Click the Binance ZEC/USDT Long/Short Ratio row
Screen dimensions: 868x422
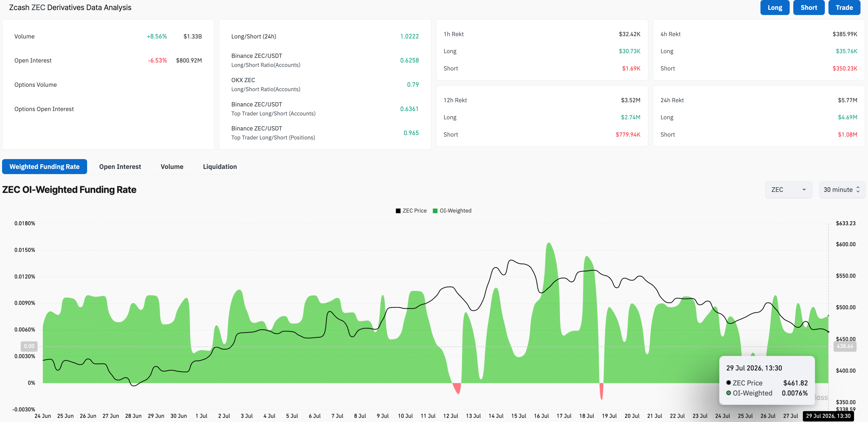click(x=325, y=60)
